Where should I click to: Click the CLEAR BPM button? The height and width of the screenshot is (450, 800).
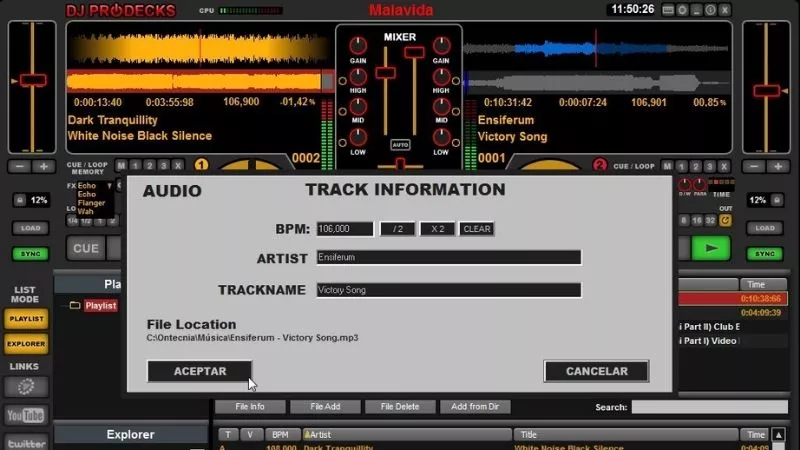click(x=477, y=229)
